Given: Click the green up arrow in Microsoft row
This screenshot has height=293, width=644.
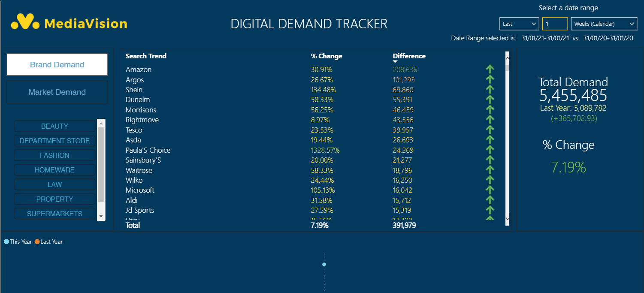Looking at the screenshot, I should [490, 190].
